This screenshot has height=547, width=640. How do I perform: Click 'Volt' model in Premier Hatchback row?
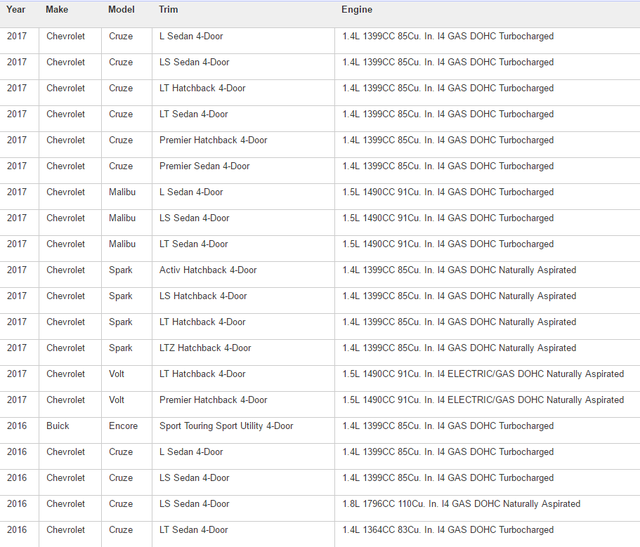coord(116,400)
